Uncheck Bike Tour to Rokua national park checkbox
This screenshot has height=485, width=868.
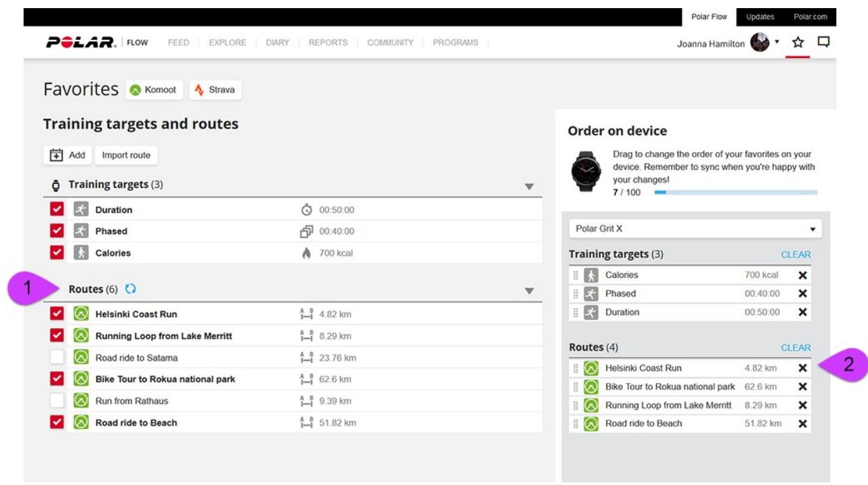coord(57,379)
